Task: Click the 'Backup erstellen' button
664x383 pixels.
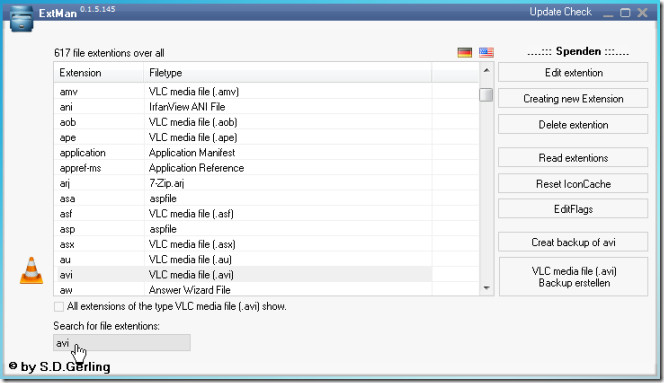Action: click(573, 277)
